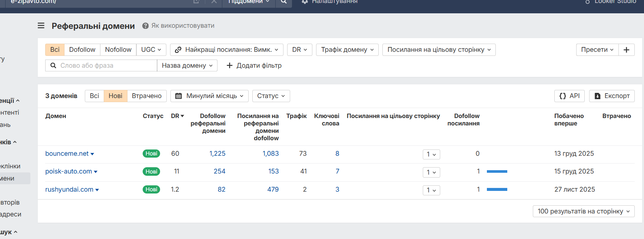This screenshot has height=239, width=644.
Task: Select the Dofollow link type filter
Action: (82, 50)
